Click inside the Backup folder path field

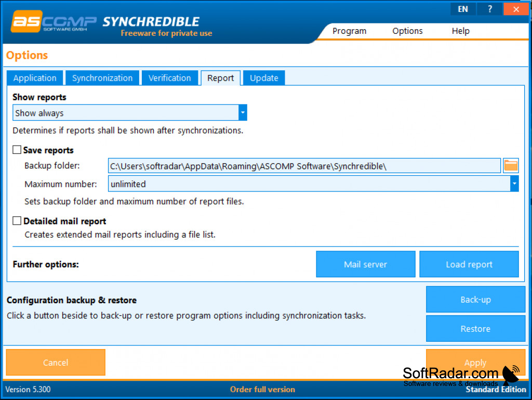[x=304, y=166]
